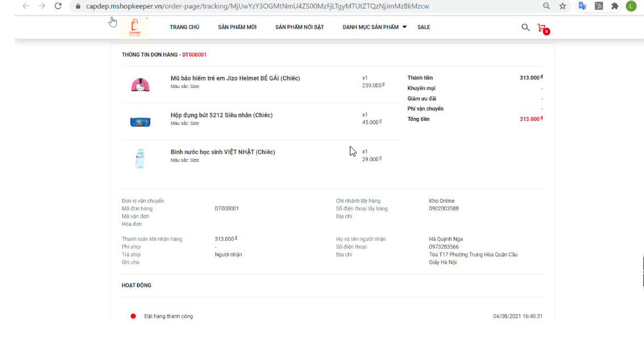The width and height of the screenshot is (644, 339).
Task: Click the Phí vận chuyển label
Action: (425, 109)
